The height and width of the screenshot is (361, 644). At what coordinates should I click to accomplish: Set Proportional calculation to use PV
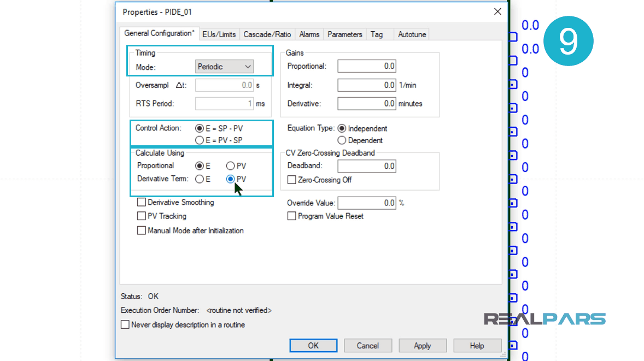(230, 165)
